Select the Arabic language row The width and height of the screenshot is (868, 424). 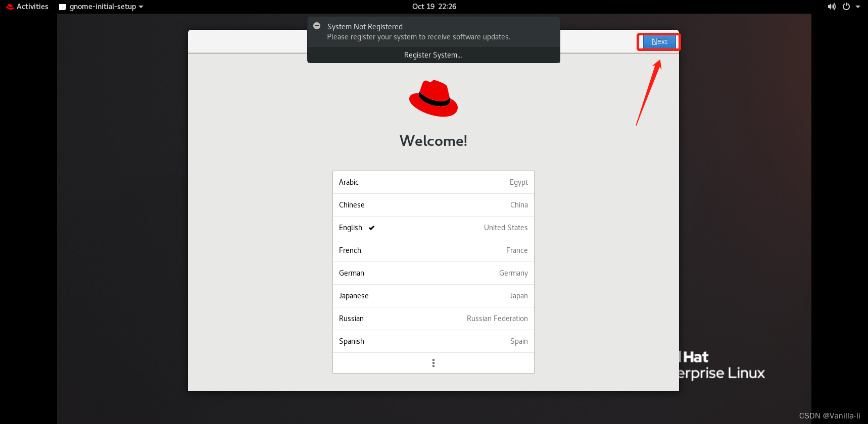click(x=433, y=182)
